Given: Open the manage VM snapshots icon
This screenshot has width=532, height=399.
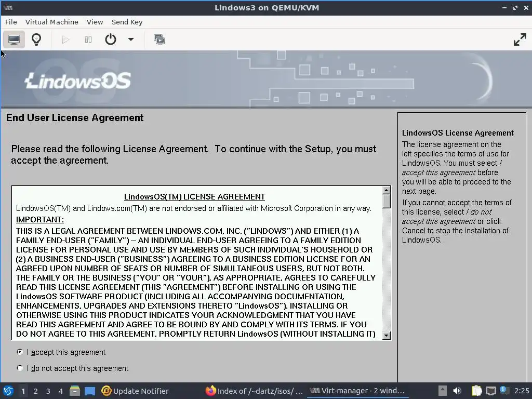Looking at the screenshot, I should [159, 39].
